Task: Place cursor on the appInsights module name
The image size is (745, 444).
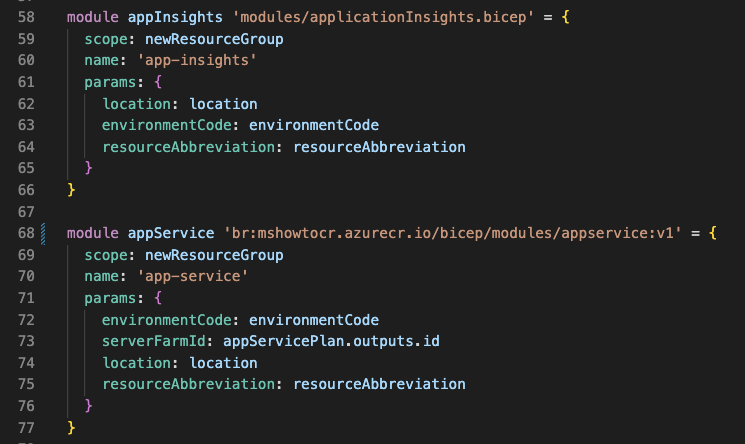Action: click(175, 17)
